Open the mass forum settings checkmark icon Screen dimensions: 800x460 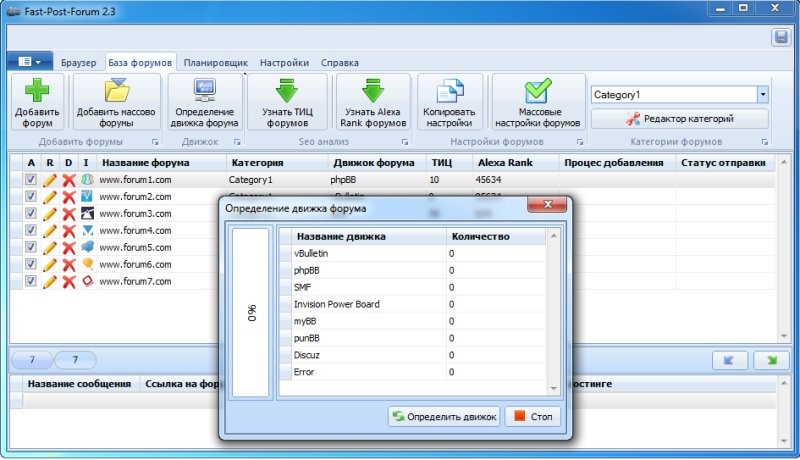[538, 91]
